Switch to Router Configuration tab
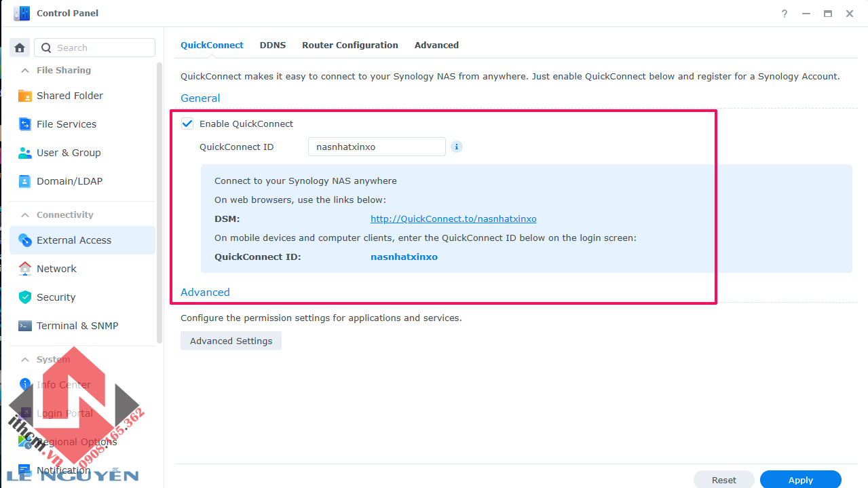 pyautogui.click(x=350, y=45)
